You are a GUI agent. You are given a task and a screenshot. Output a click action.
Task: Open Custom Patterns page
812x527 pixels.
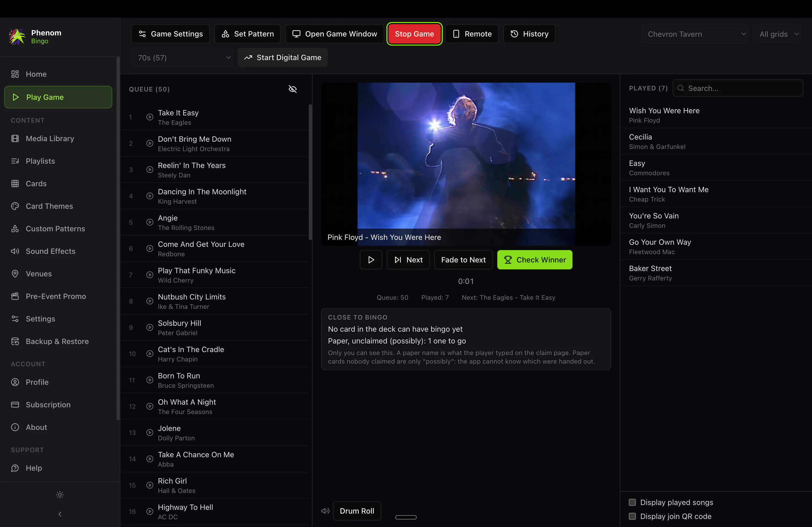pyautogui.click(x=58, y=228)
